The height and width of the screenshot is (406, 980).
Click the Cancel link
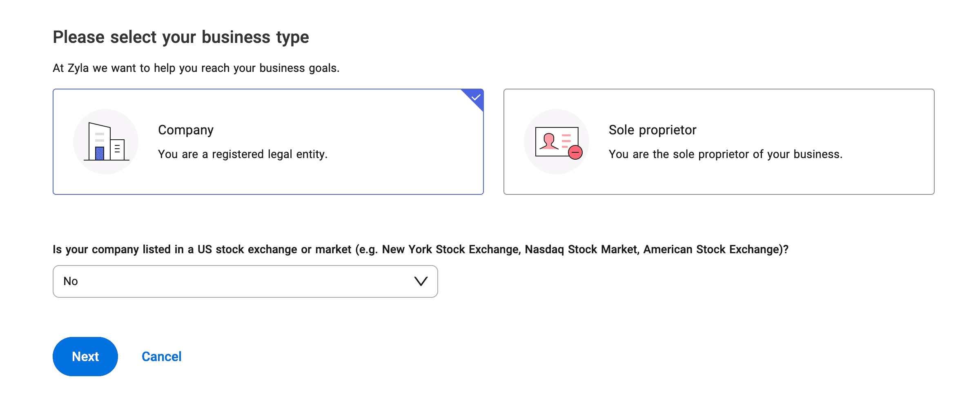(x=161, y=357)
